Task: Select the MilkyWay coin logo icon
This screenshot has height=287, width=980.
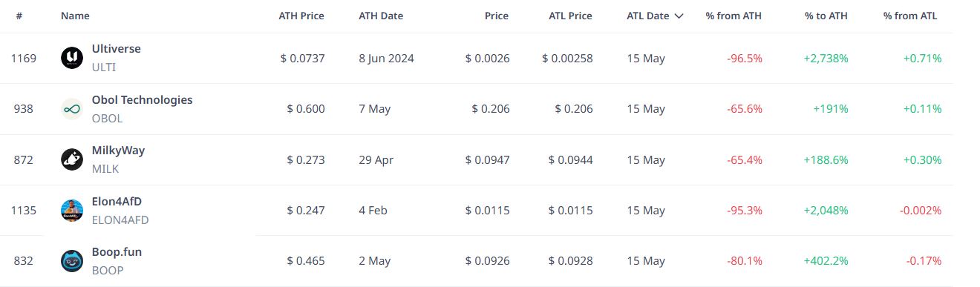Action: [x=72, y=159]
